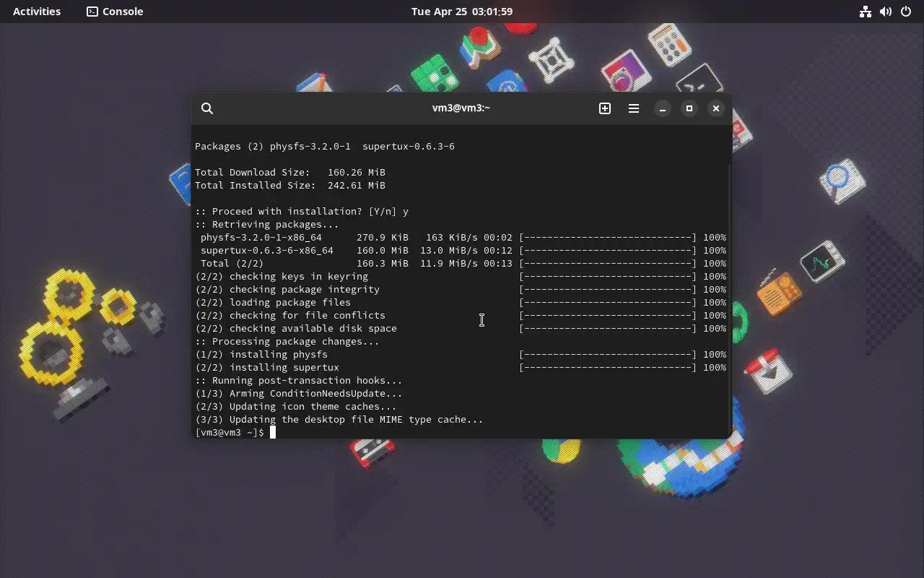This screenshot has height=578, width=924.
Task: Click the 'Total (2/2)' download line
Action: (x=463, y=263)
